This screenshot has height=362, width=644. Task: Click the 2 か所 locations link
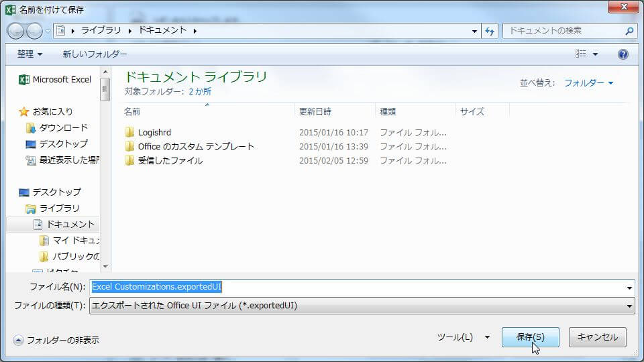[x=199, y=91]
